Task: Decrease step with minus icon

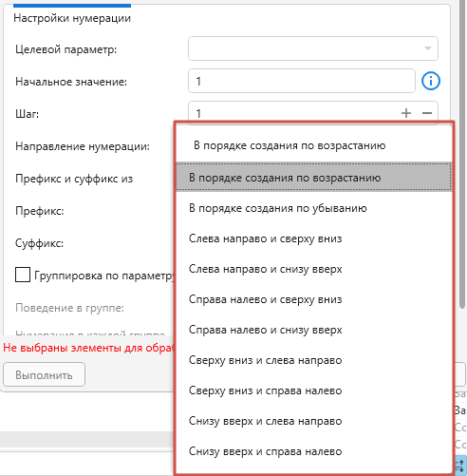Action: pyautogui.click(x=427, y=113)
